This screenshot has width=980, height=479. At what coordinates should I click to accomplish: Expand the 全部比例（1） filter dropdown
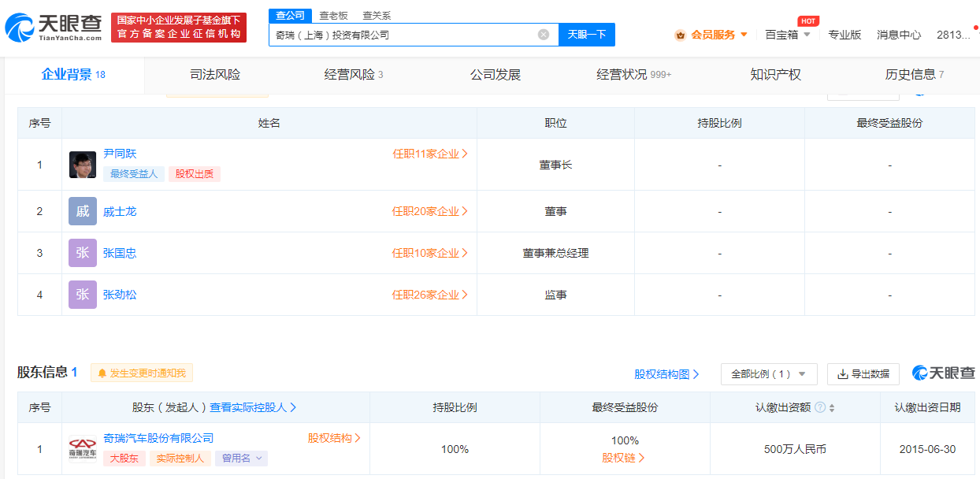click(x=769, y=374)
